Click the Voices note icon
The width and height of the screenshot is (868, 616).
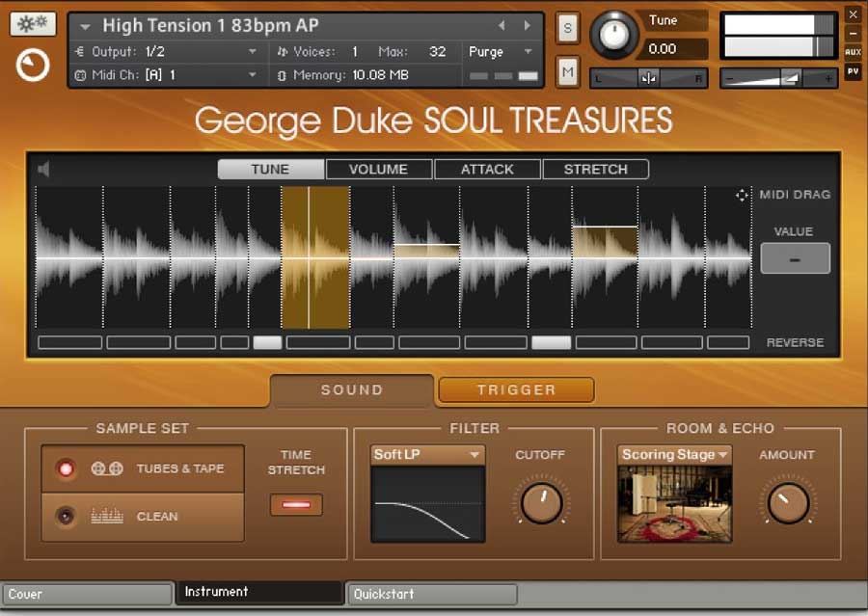point(283,51)
